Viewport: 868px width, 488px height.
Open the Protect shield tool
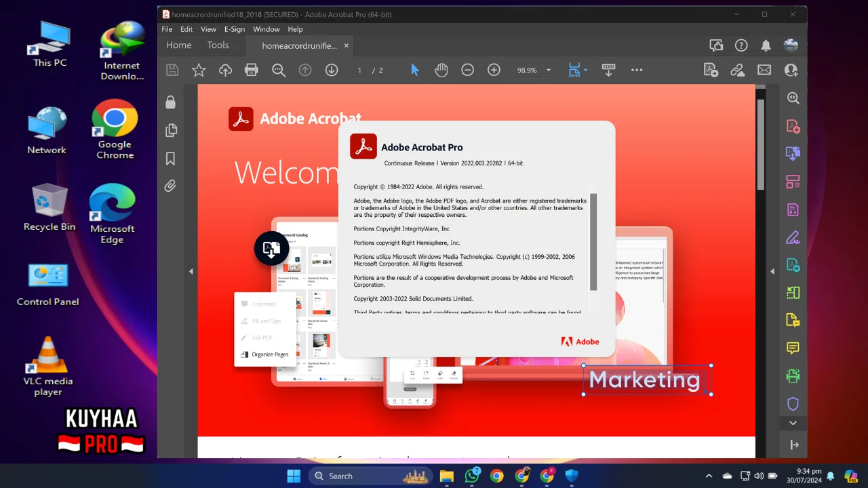[x=793, y=404]
